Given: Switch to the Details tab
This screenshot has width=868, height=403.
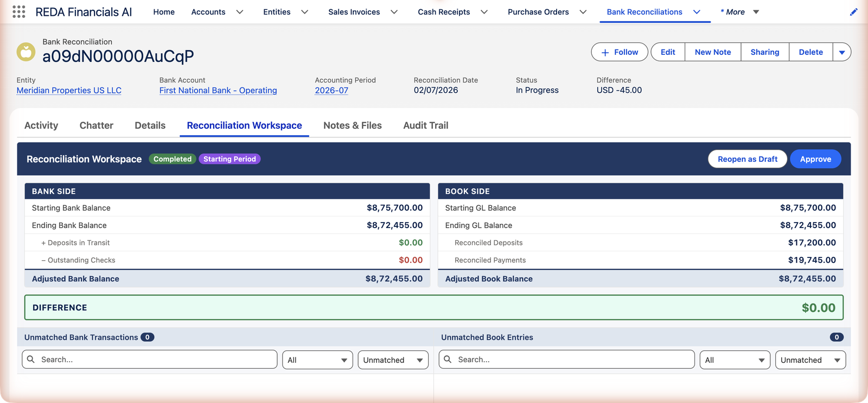Looking at the screenshot, I should (150, 125).
